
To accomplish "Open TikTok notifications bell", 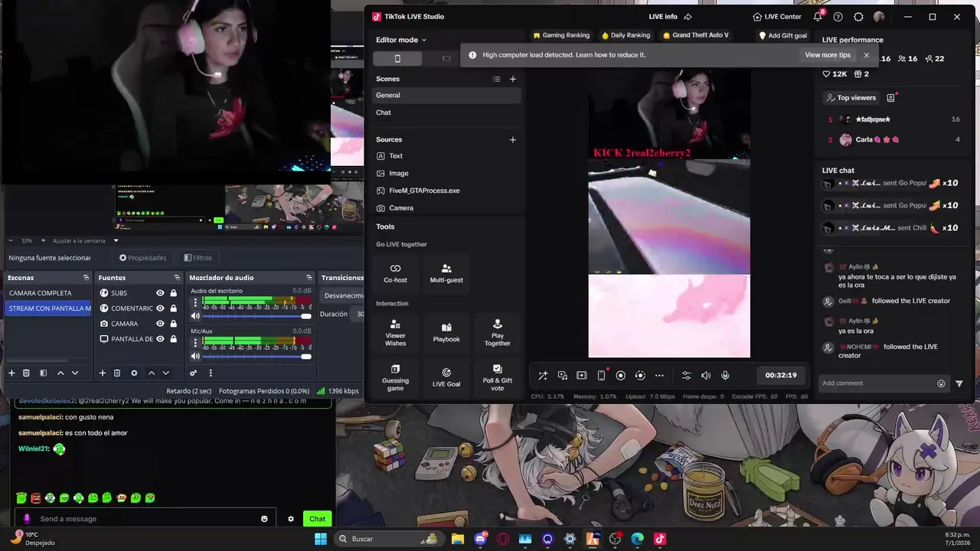I will 818,16.
